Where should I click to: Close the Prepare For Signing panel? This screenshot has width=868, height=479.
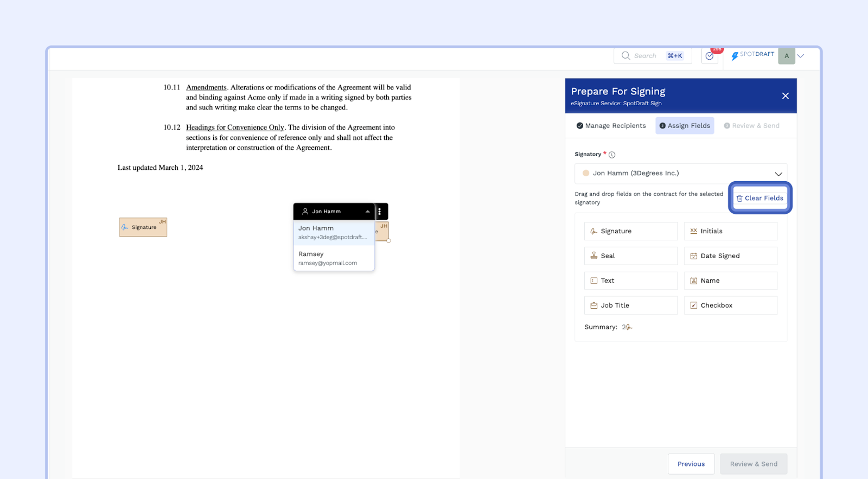coord(785,96)
